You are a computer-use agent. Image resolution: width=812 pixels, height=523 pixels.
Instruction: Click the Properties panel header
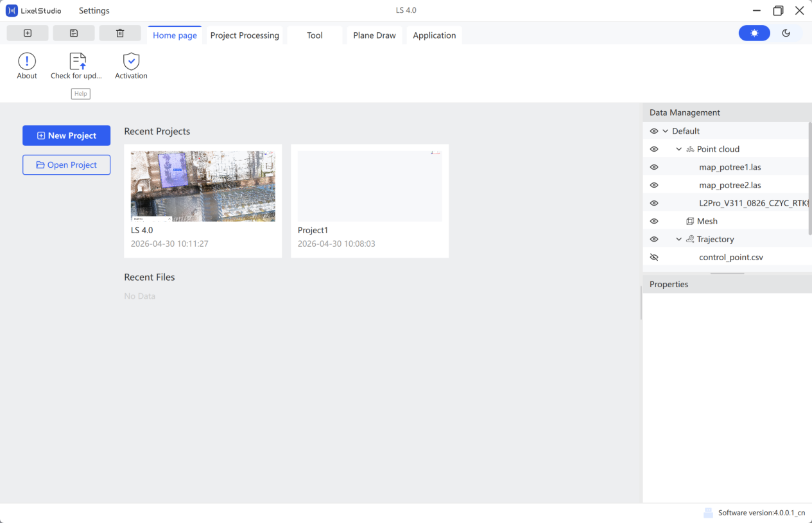[x=727, y=284]
